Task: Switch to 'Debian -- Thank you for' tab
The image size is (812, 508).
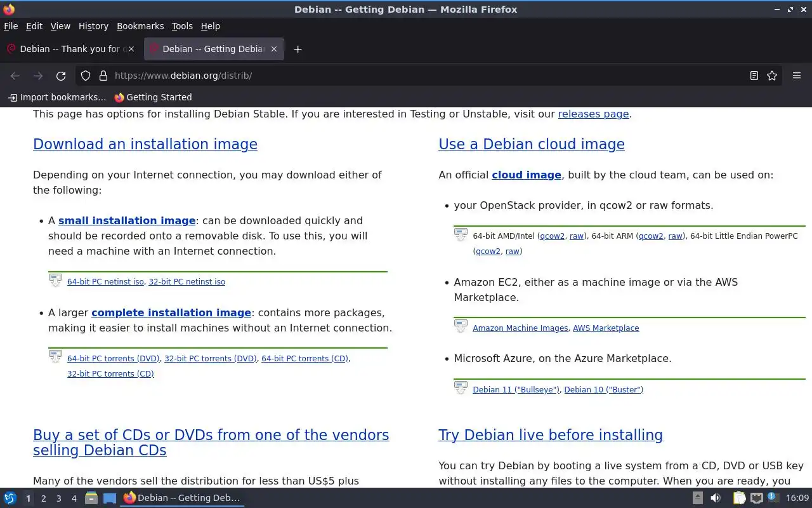Action: coord(71,49)
